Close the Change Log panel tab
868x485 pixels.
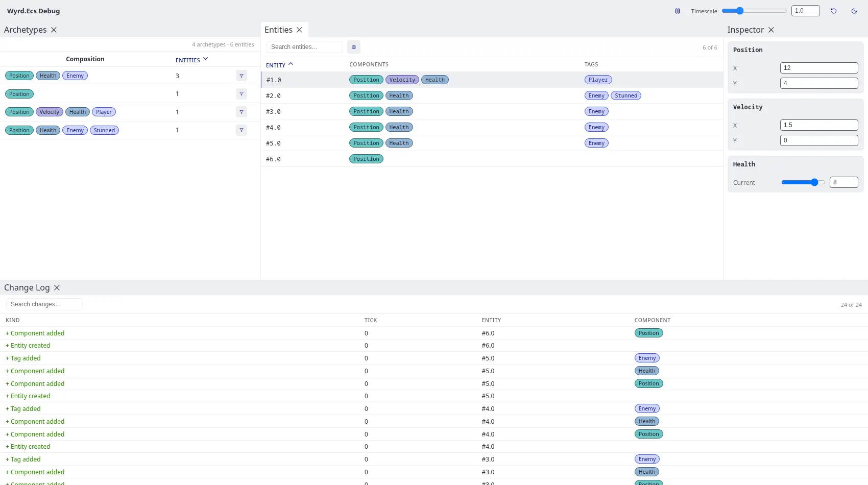pos(57,287)
